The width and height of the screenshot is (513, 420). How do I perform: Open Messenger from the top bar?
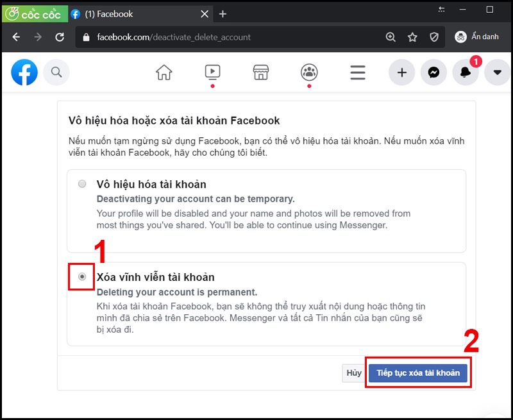tap(433, 72)
